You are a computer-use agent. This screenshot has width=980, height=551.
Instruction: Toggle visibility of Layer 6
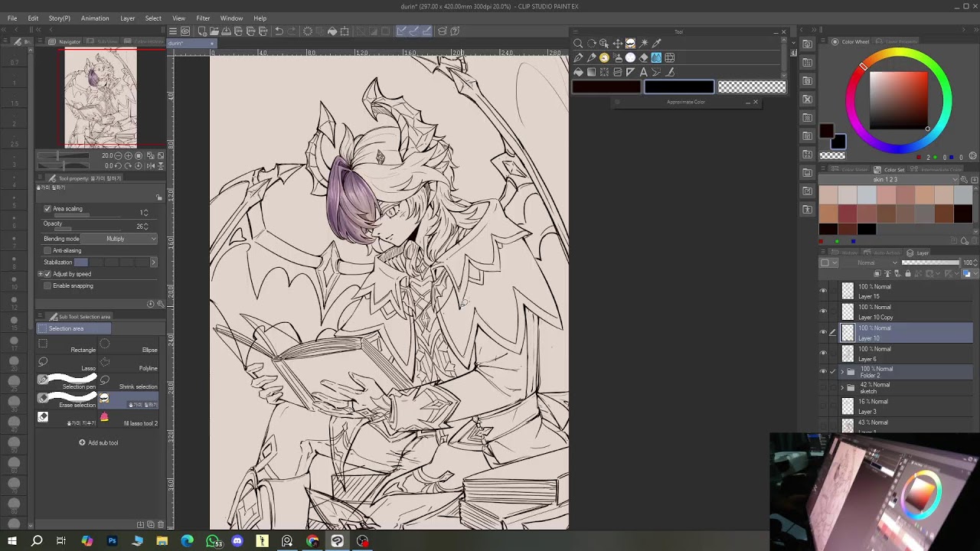coord(823,354)
